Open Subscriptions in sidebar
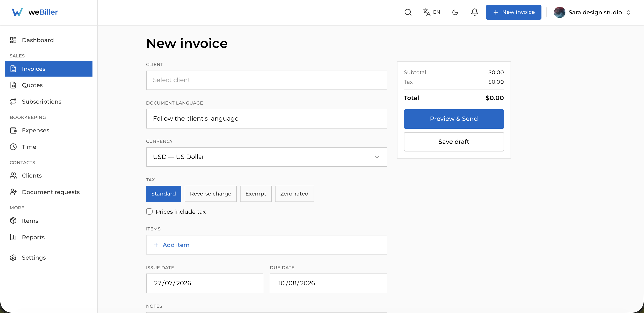The image size is (644, 313). tap(48, 101)
